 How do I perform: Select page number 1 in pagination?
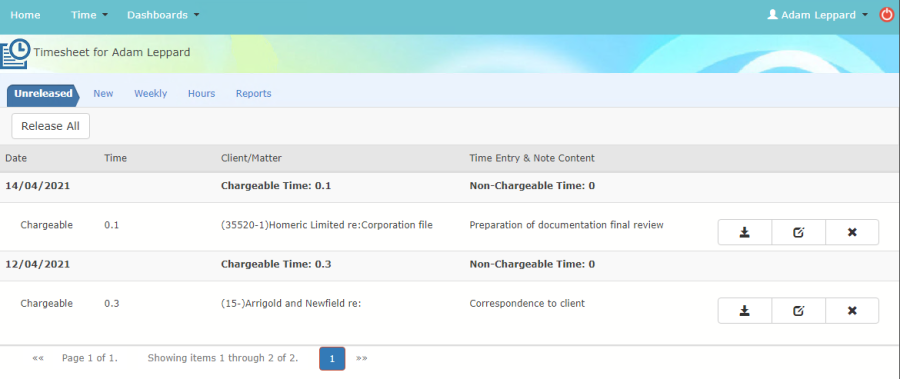point(332,358)
